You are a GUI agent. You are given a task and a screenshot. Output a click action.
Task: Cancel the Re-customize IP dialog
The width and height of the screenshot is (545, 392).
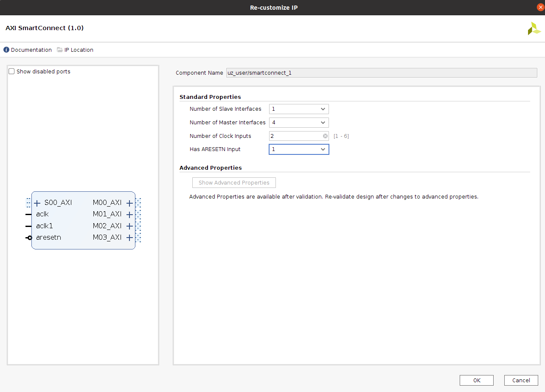click(521, 380)
